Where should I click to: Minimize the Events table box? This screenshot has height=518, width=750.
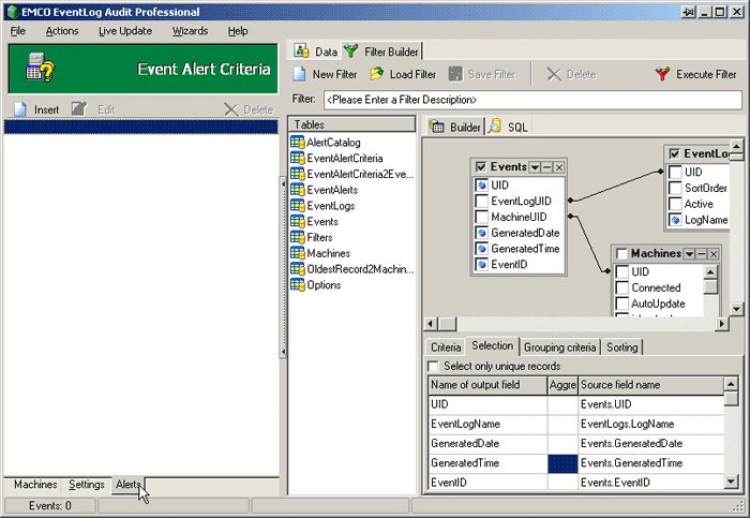click(x=547, y=167)
